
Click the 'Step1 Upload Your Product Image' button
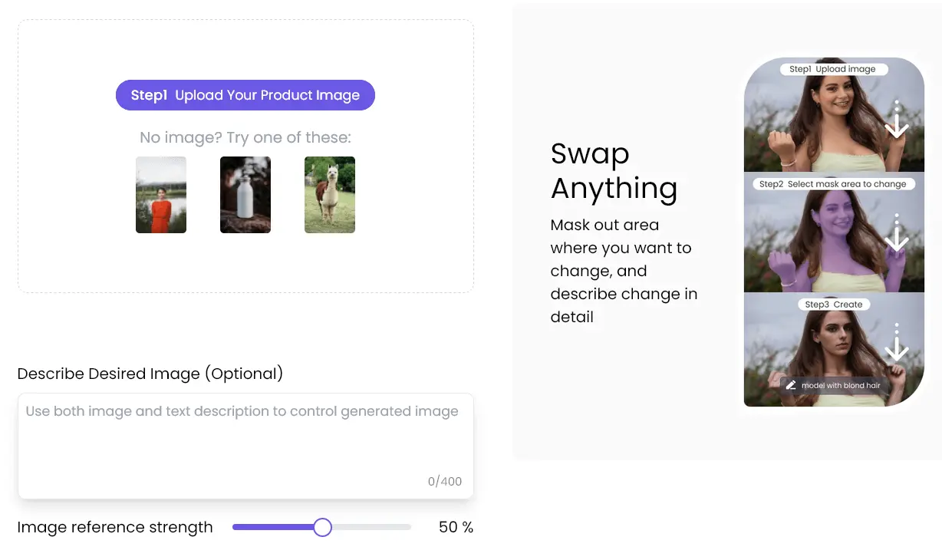245,94
